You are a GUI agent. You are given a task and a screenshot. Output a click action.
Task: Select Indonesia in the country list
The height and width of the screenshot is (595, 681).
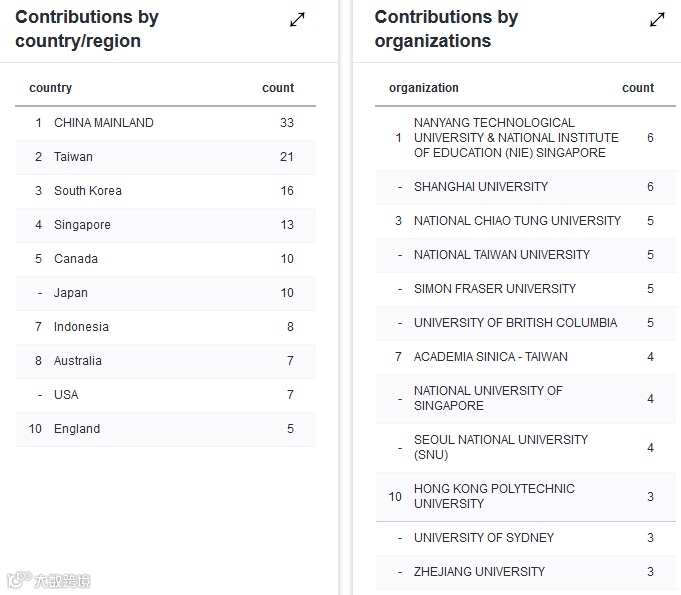click(81, 327)
